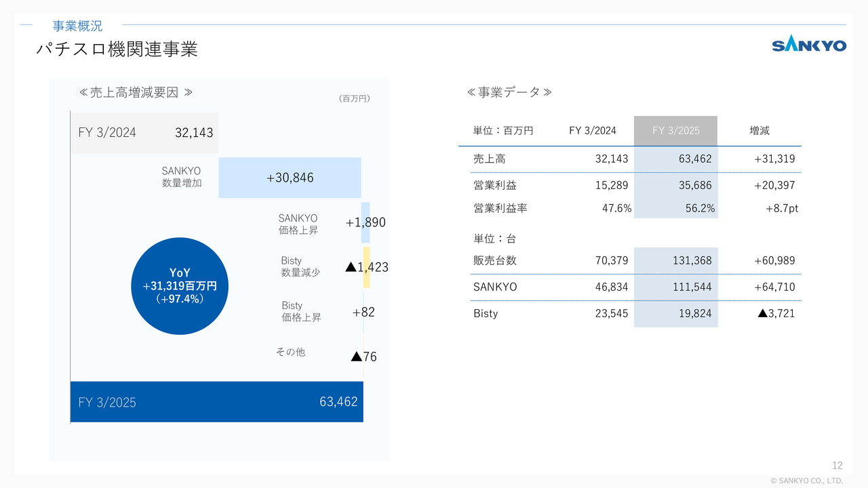Click the +31,319 change cell
868x488 pixels.
[x=774, y=159]
